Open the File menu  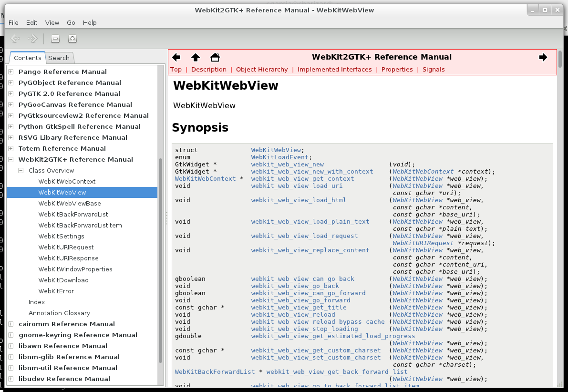(x=13, y=22)
